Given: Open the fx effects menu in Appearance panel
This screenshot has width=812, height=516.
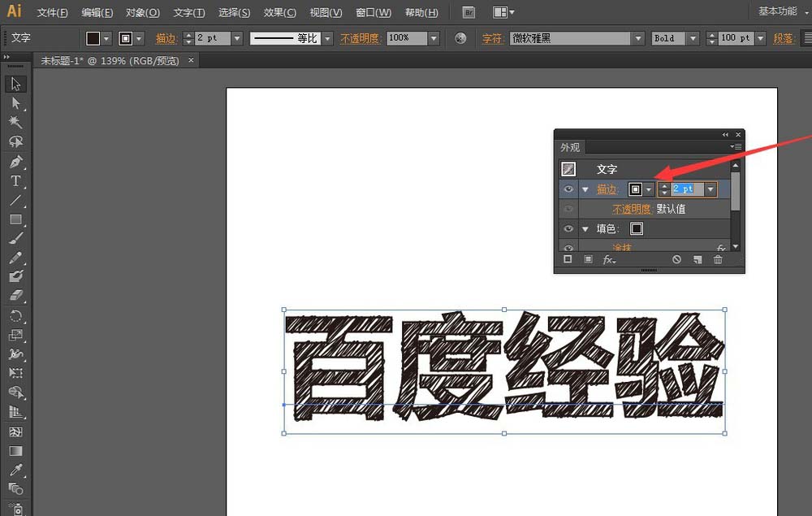Looking at the screenshot, I should click(x=609, y=259).
